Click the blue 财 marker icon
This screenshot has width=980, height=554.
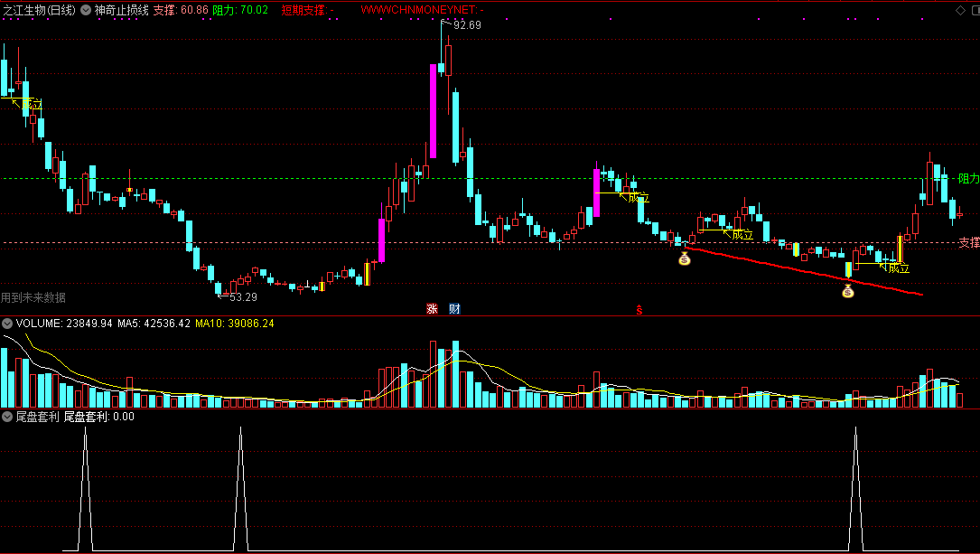tap(454, 308)
